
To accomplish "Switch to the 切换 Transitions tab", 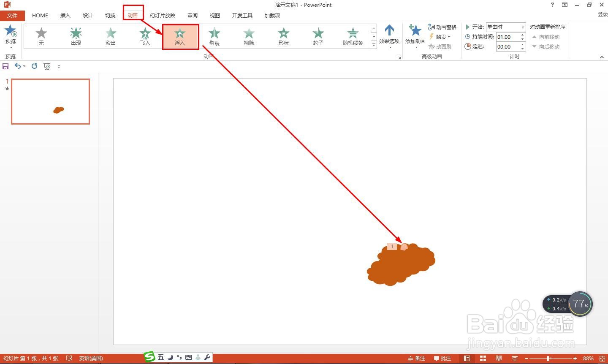I will point(110,16).
